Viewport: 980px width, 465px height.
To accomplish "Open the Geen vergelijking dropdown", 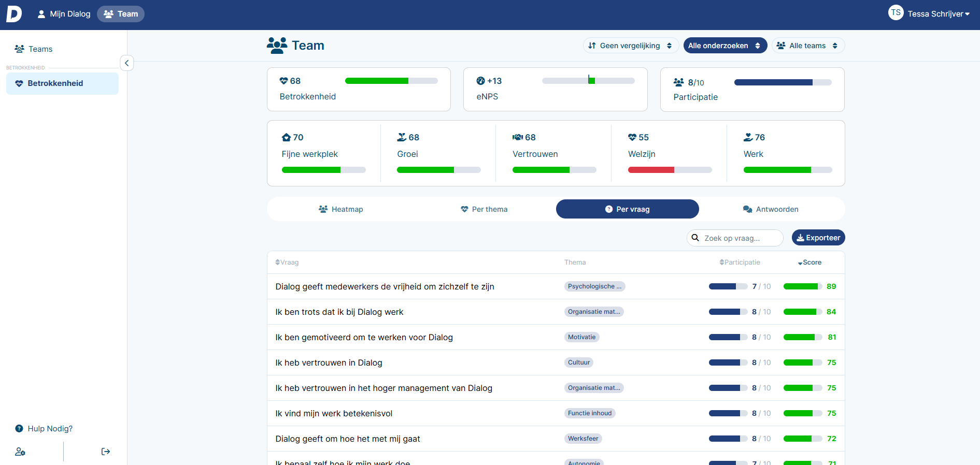I will click(x=631, y=46).
